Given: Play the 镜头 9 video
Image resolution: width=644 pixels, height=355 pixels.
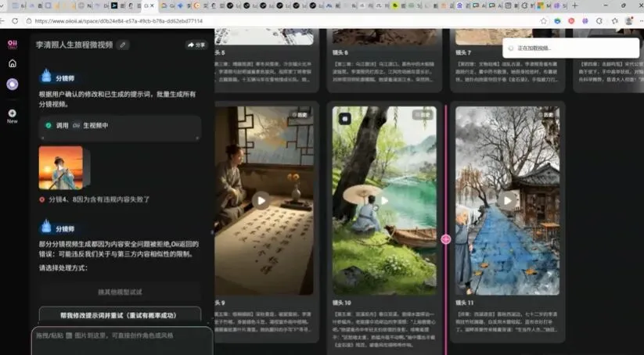Looking at the screenshot, I should [x=261, y=200].
